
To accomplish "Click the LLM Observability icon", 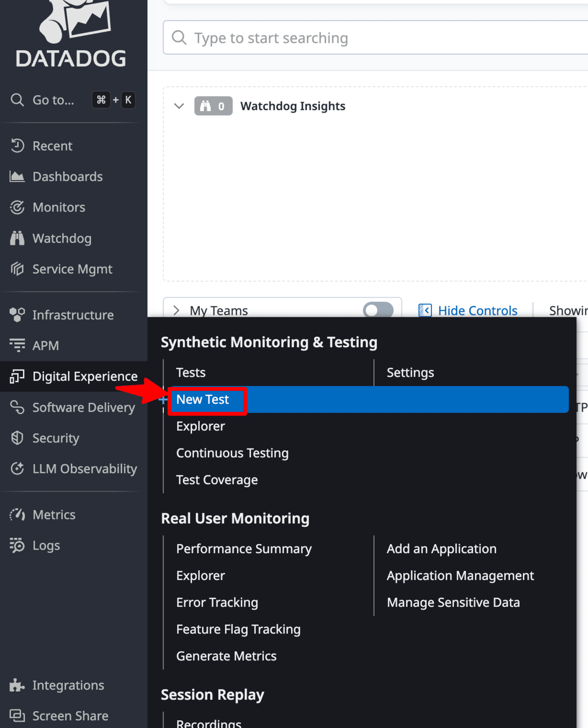I will (17, 468).
